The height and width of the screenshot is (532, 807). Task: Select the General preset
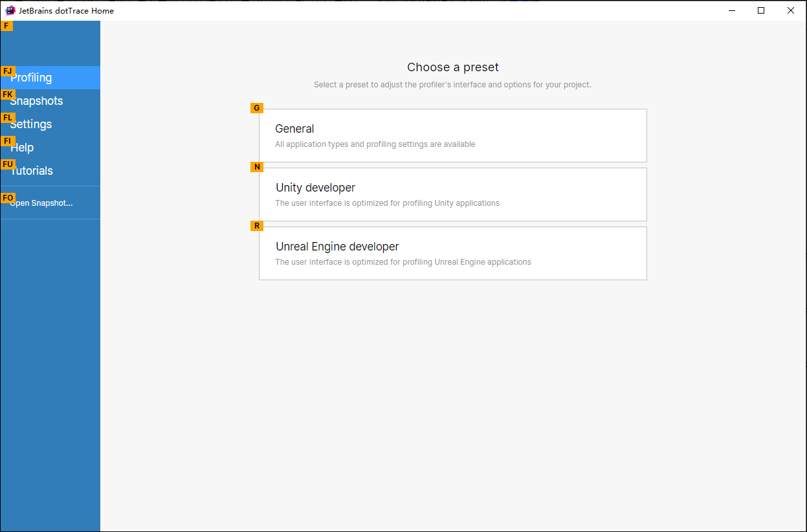click(294, 128)
